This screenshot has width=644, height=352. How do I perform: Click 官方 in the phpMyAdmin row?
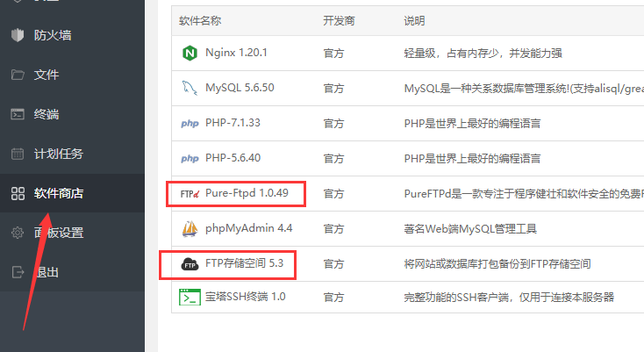point(333,229)
